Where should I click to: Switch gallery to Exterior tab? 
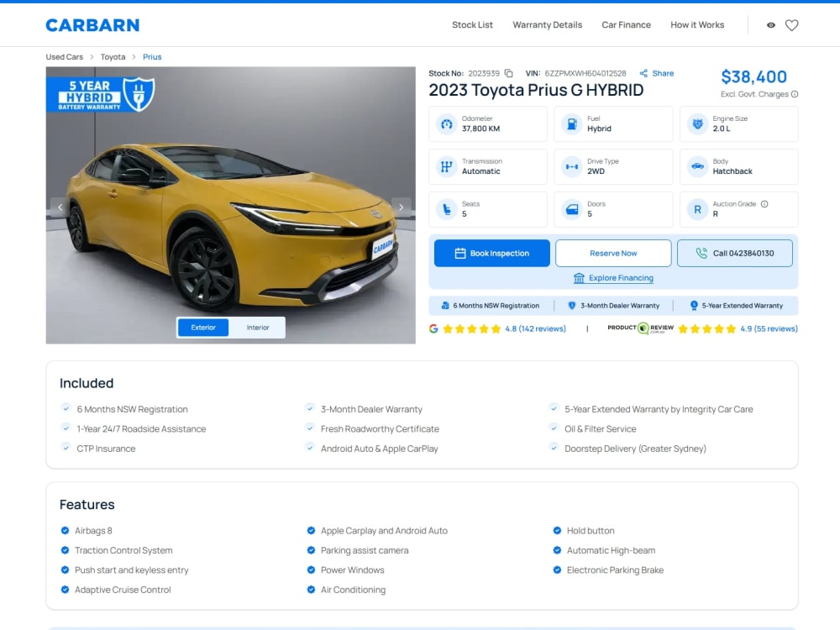[x=203, y=328]
